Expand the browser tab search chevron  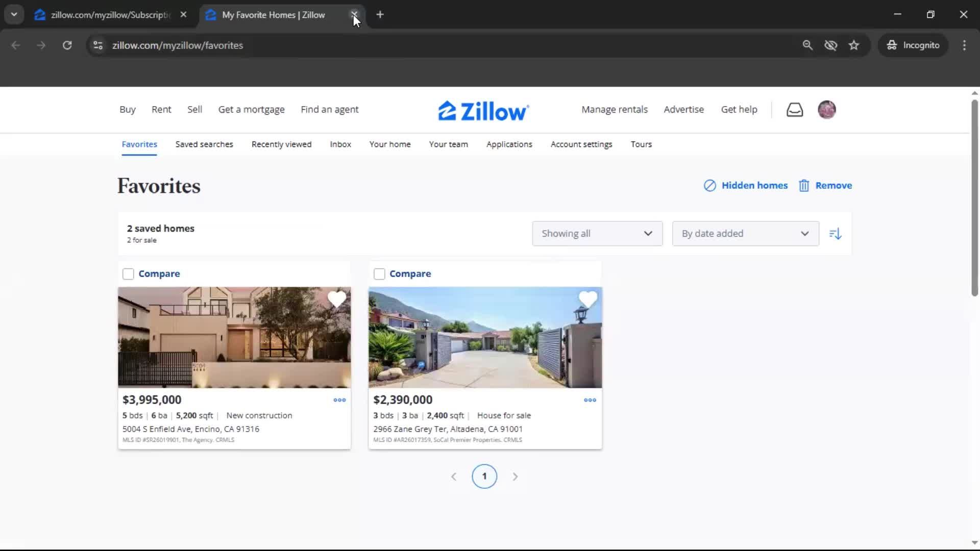14,15
